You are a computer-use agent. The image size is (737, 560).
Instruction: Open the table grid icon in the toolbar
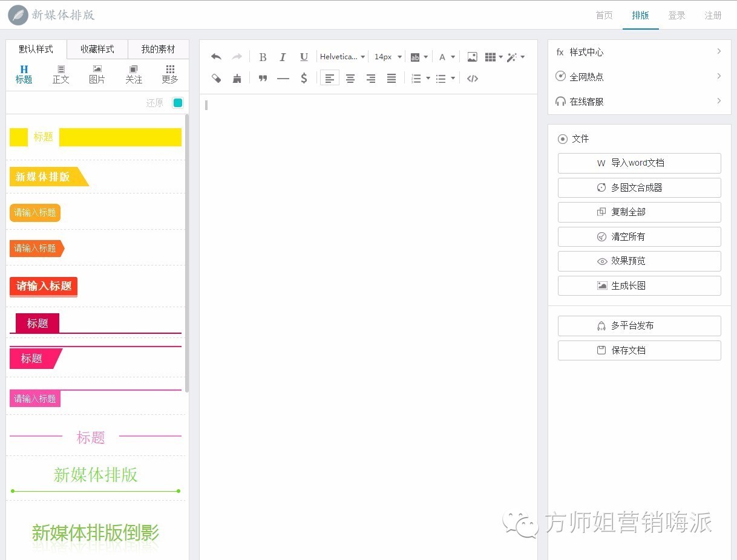click(490, 56)
